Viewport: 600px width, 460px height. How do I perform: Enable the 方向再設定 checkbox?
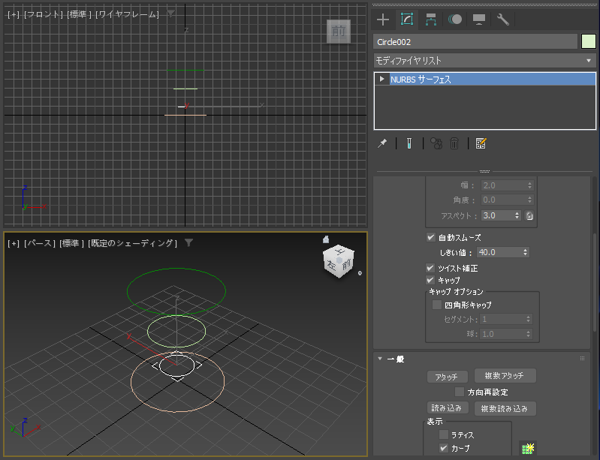click(459, 392)
